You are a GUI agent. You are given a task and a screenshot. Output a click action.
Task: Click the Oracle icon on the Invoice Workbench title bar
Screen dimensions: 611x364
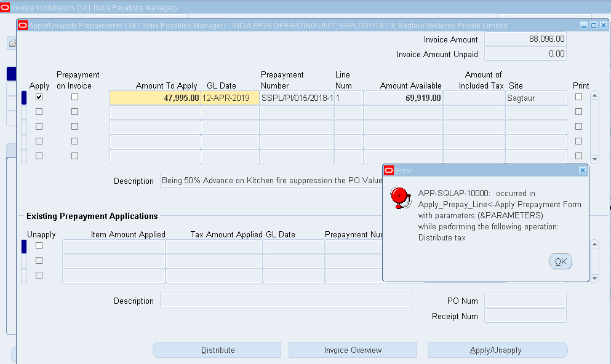click(x=6, y=6)
